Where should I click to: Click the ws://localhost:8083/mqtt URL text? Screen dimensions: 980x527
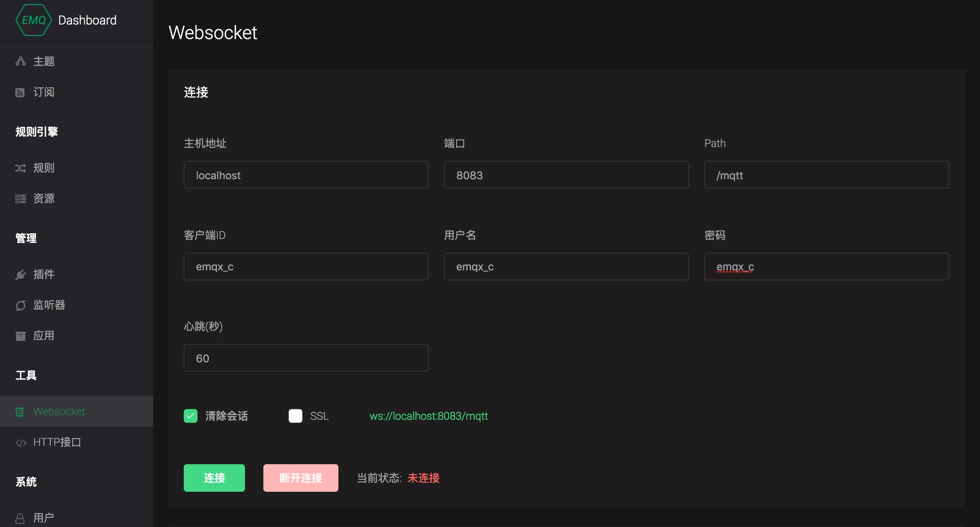(428, 416)
